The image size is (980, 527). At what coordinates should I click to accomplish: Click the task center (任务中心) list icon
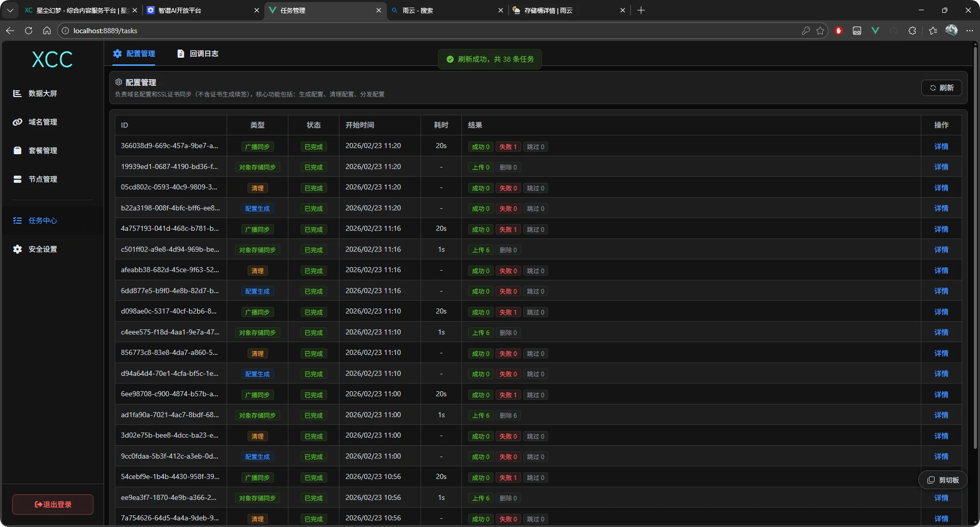point(17,221)
